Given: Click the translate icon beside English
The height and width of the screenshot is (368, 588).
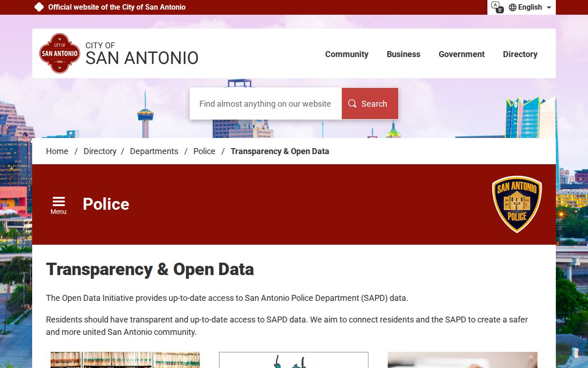Looking at the screenshot, I should click(x=497, y=7).
